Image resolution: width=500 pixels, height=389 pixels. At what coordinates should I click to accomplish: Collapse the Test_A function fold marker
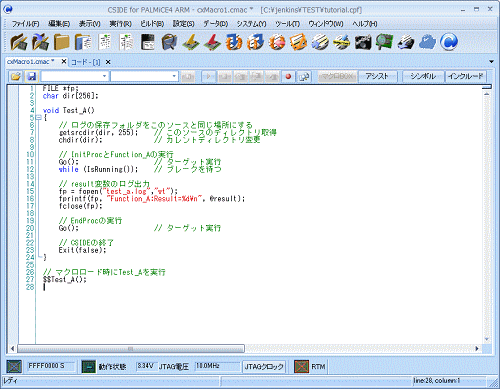[x=38, y=117]
